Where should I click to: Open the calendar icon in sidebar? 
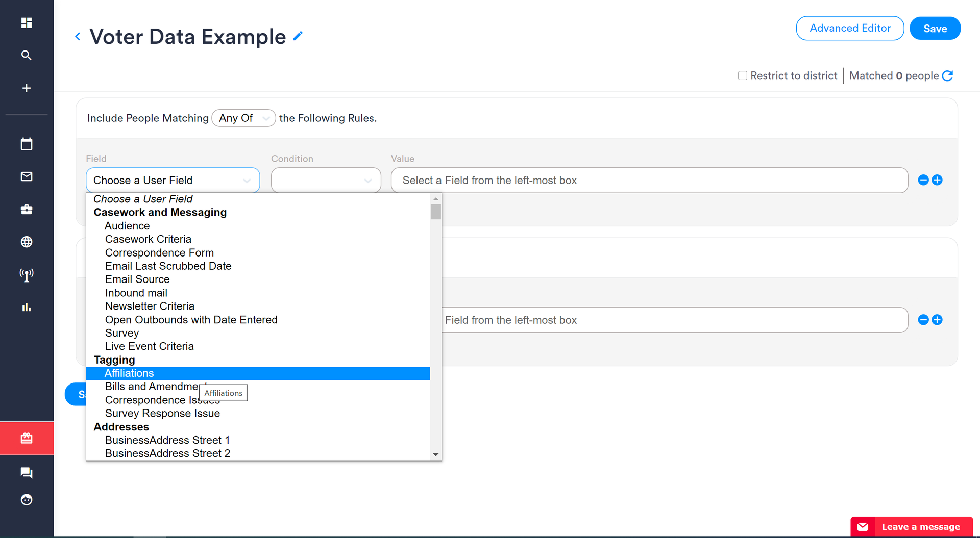(x=27, y=144)
